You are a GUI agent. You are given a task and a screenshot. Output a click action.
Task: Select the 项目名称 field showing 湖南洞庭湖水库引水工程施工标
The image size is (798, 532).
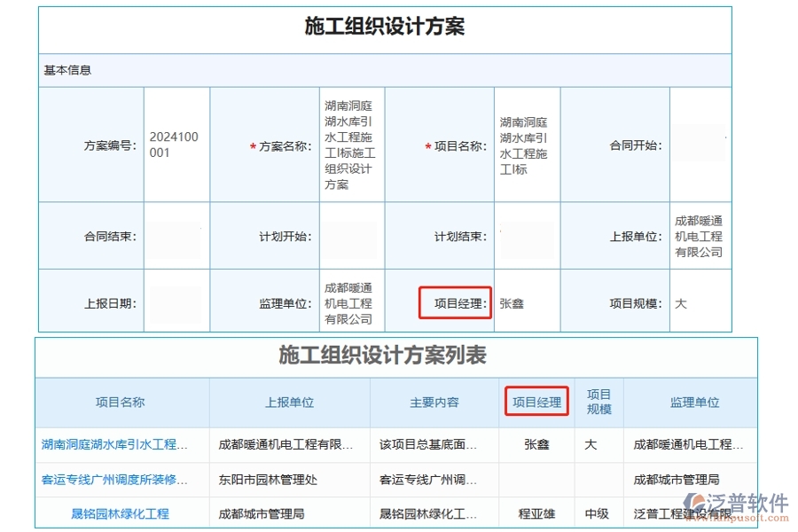[527, 143]
